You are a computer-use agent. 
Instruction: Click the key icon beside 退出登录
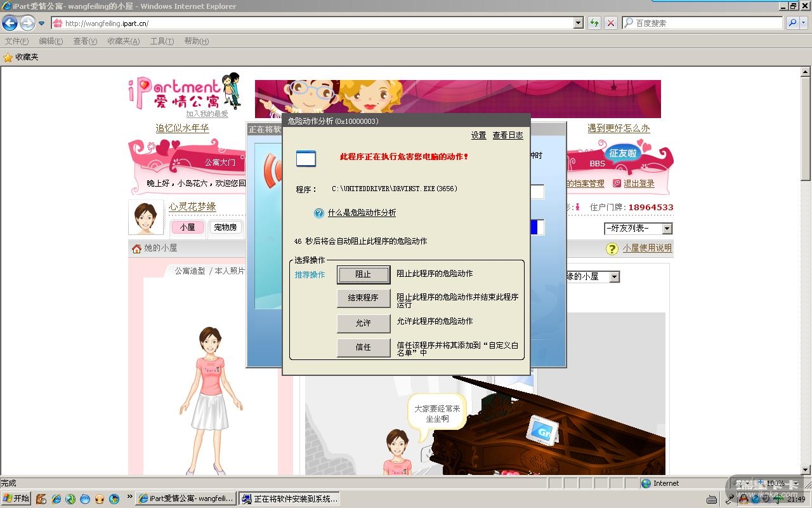point(617,184)
